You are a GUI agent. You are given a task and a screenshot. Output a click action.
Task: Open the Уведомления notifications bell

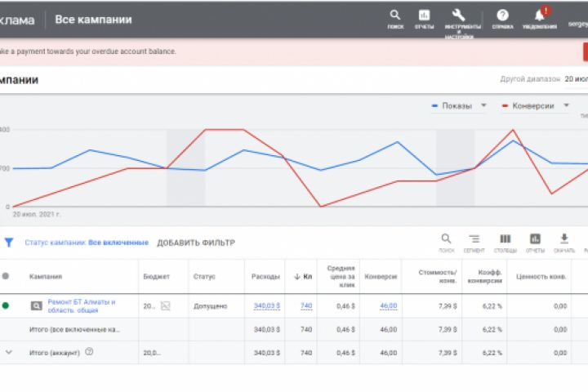pyautogui.click(x=539, y=16)
